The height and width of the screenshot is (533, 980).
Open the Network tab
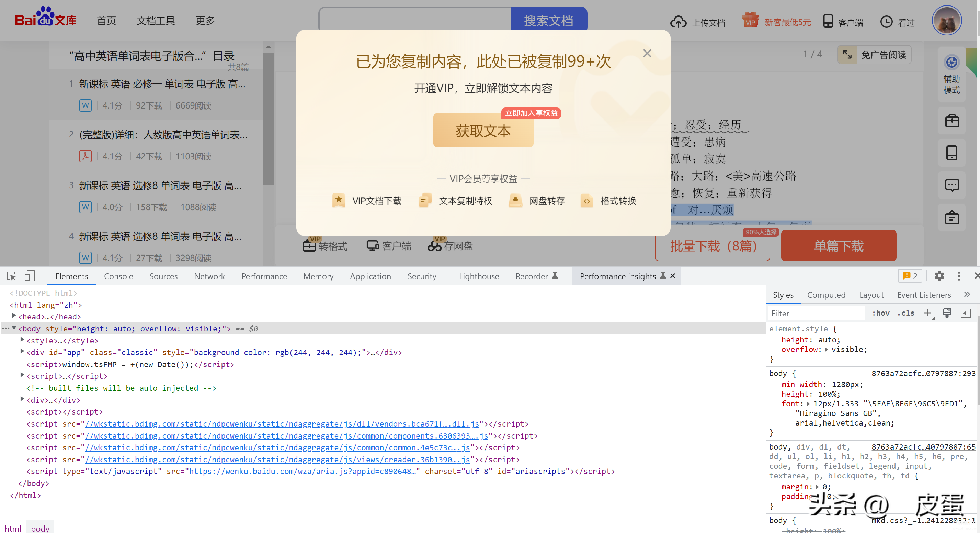(x=209, y=276)
